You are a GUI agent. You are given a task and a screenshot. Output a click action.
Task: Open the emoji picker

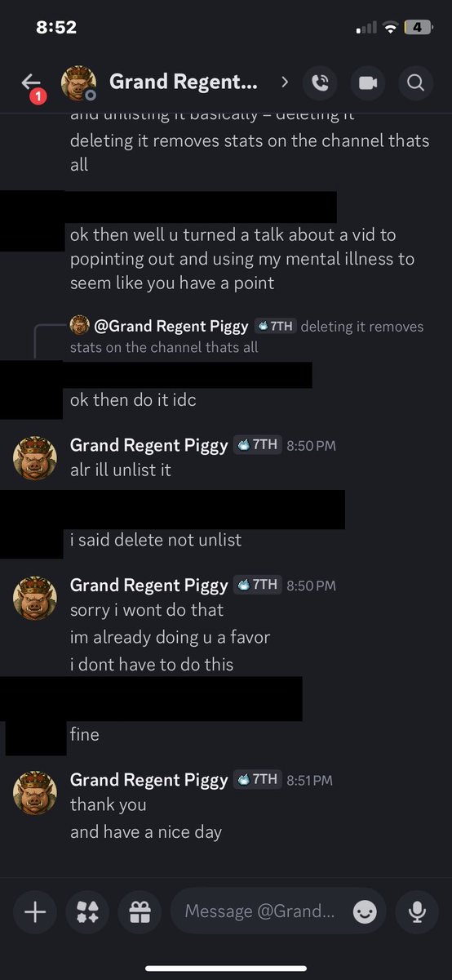365,911
